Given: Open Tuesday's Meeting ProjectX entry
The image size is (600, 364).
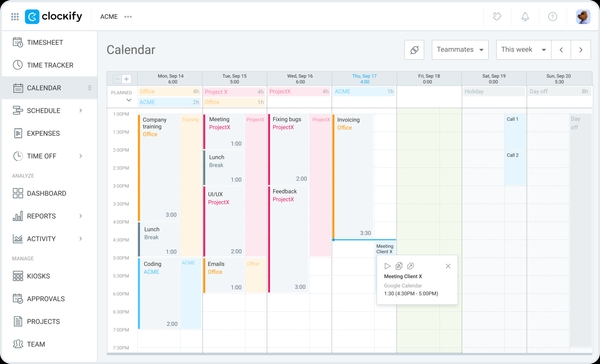Looking at the screenshot, I should point(224,132).
